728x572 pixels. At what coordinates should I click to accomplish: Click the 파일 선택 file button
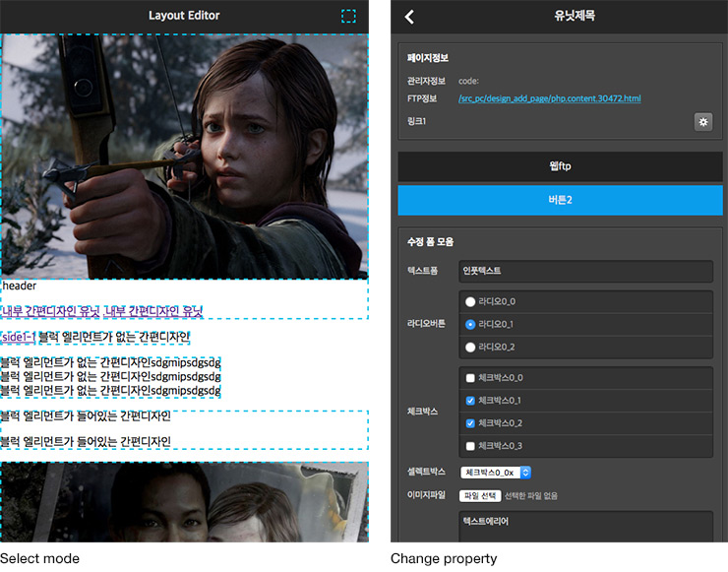point(480,496)
